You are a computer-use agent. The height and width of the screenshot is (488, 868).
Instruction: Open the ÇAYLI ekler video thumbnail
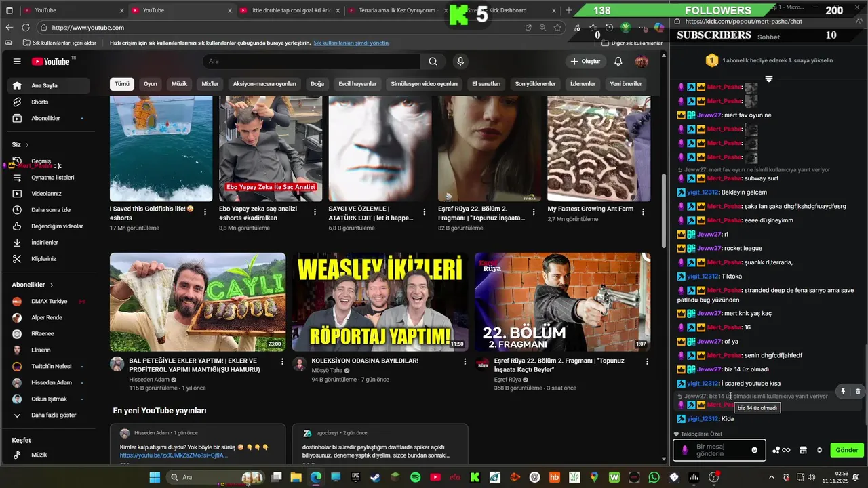[x=198, y=302]
